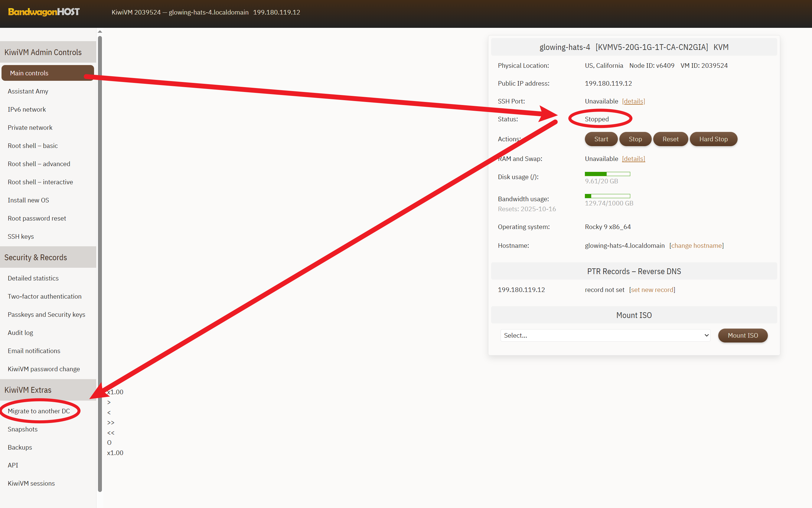Click 'Rocky 9 x86_64' operating system text
This screenshot has height=508, width=812.
608,226
